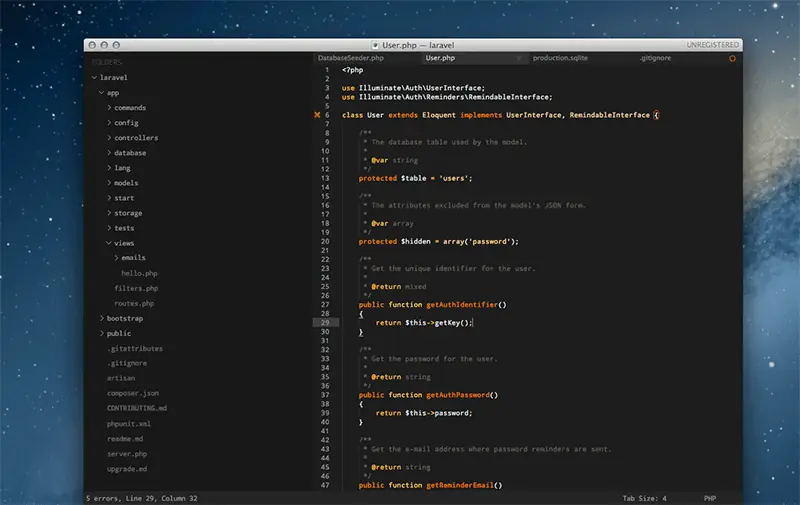
Task: Expand the controllers folder
Action: pos(109,138)
